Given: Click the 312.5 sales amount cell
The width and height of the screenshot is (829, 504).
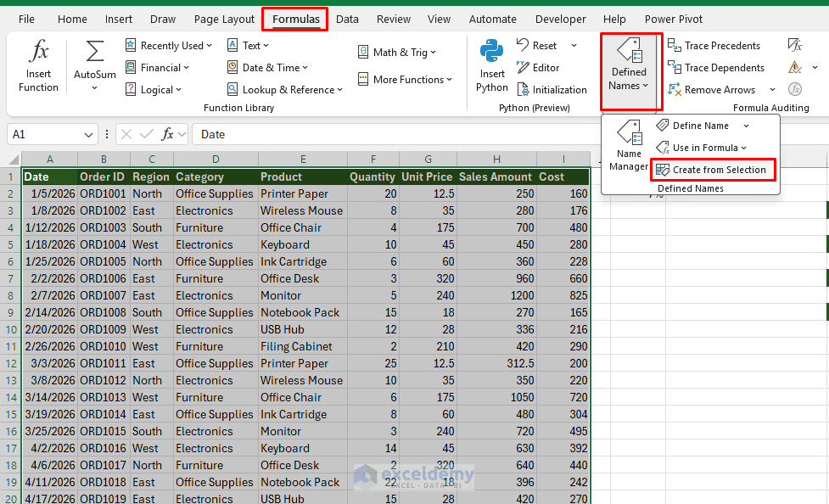Looking at the screenshot, I should [496, 363].
